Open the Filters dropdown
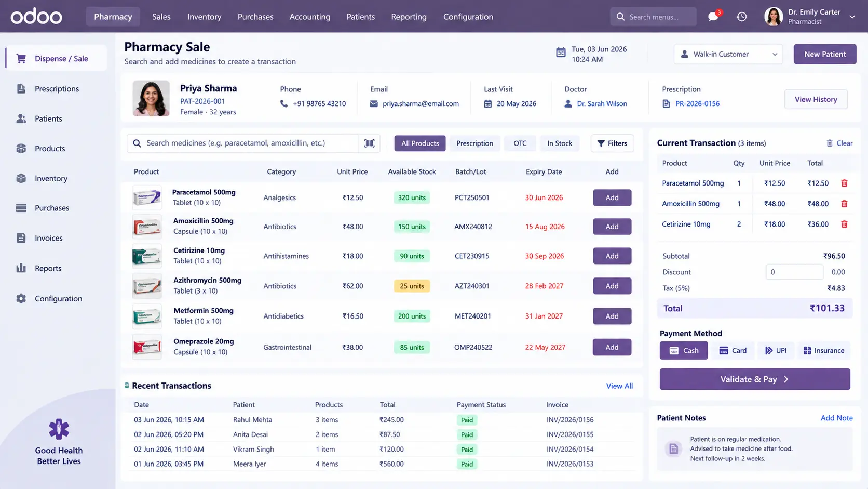This screenshot has width=868, height=489. (612, 143)
